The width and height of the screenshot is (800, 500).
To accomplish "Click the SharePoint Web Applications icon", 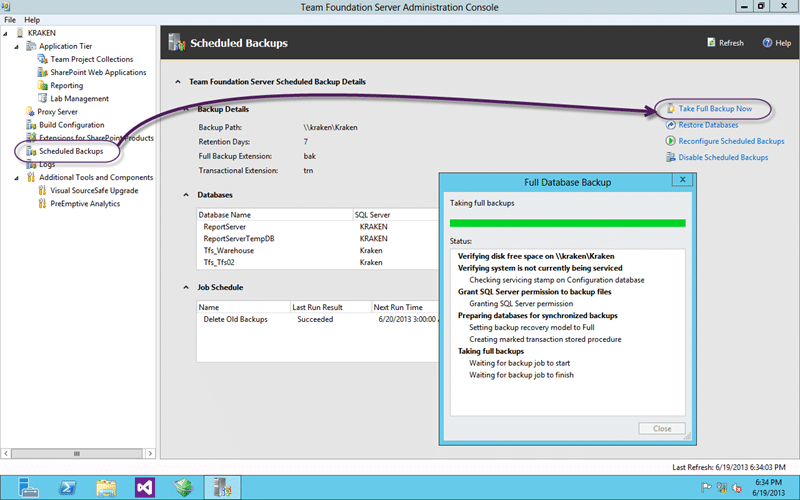I will coord(42,72).
